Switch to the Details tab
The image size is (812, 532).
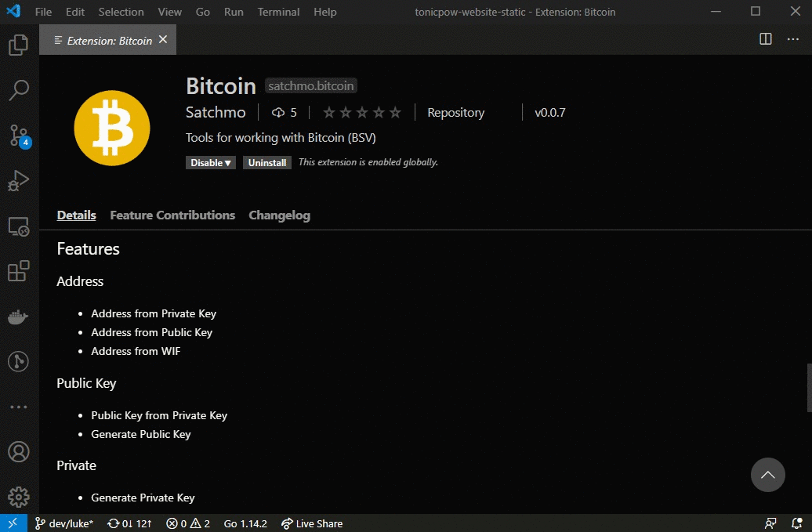76,215
